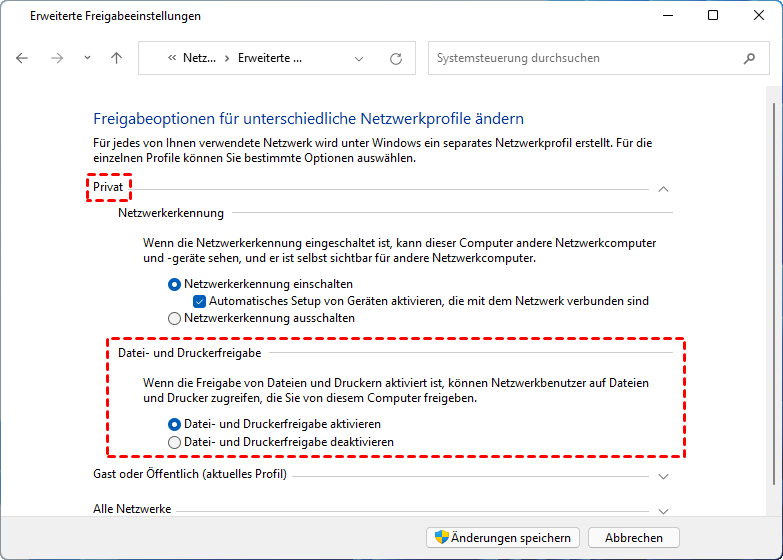Collapse the Privat profile section
The height and width of the screenshot is (560, 783).
(663, 188)
